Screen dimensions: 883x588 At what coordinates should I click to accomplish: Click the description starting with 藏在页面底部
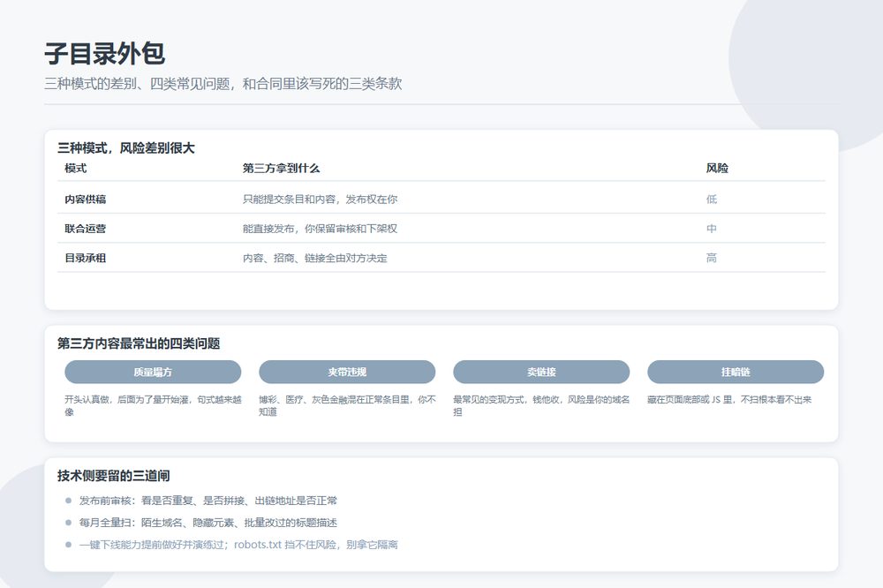pyautogui.click(x=729, y=399)
